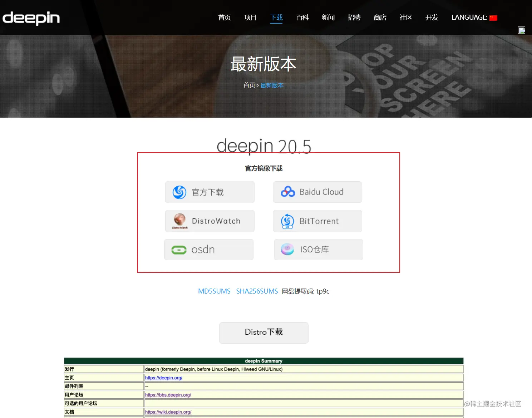Screen dimensions: 532x418
Task: Open the SHA256SUMS link
Action: click(x=257, y=291)
